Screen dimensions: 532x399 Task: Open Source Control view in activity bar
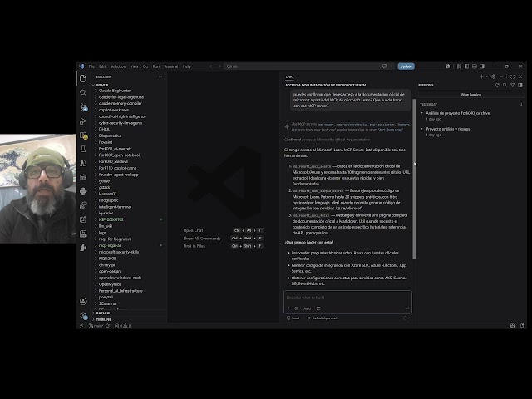pyautogui.click(x=83, y=107)
